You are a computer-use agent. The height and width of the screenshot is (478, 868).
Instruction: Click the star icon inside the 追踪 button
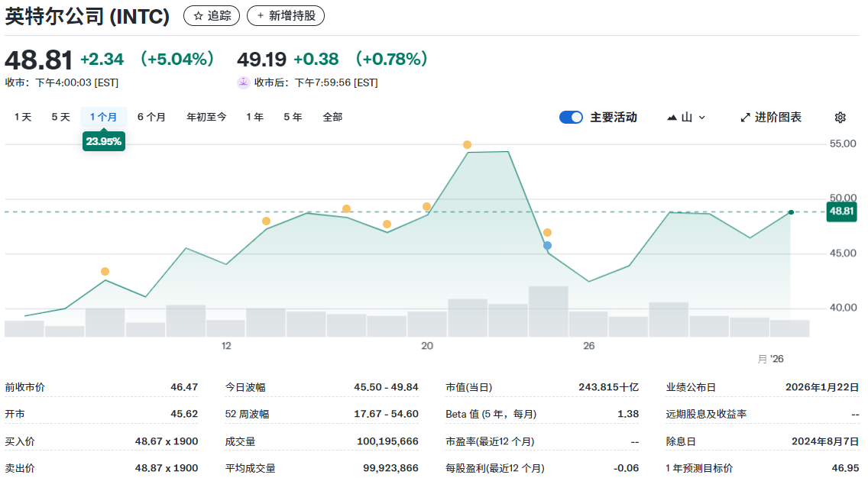(197, 15)
